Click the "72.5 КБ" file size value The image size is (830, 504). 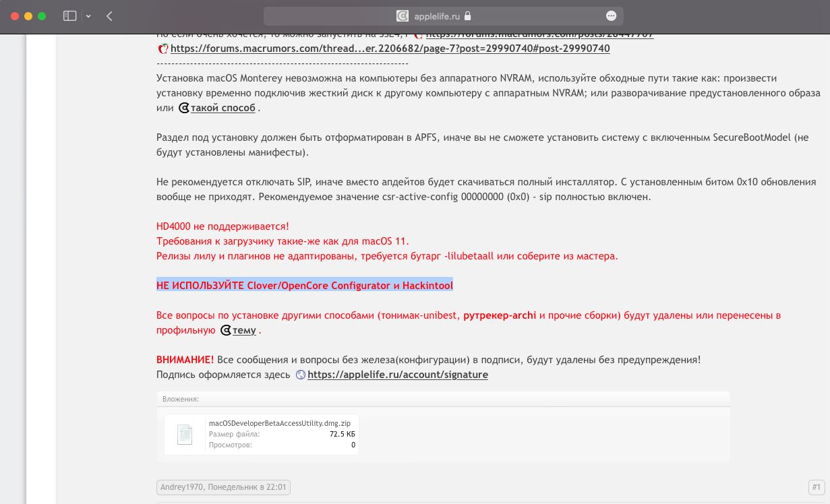[x=343, y=435]
